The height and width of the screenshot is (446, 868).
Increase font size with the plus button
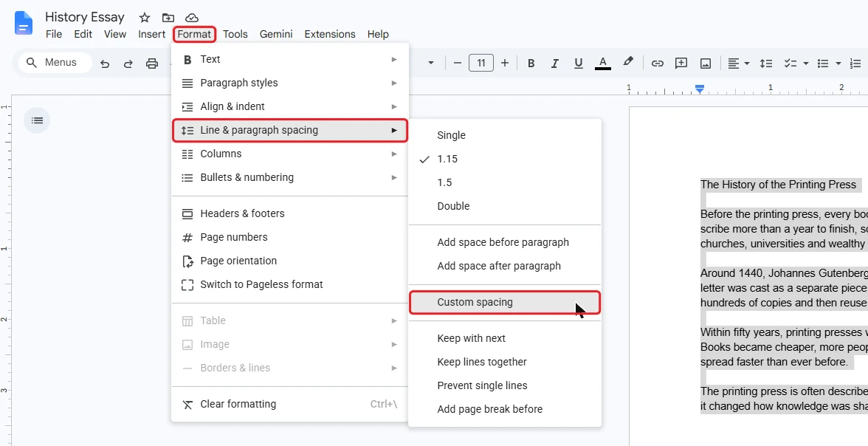point(504,64)
